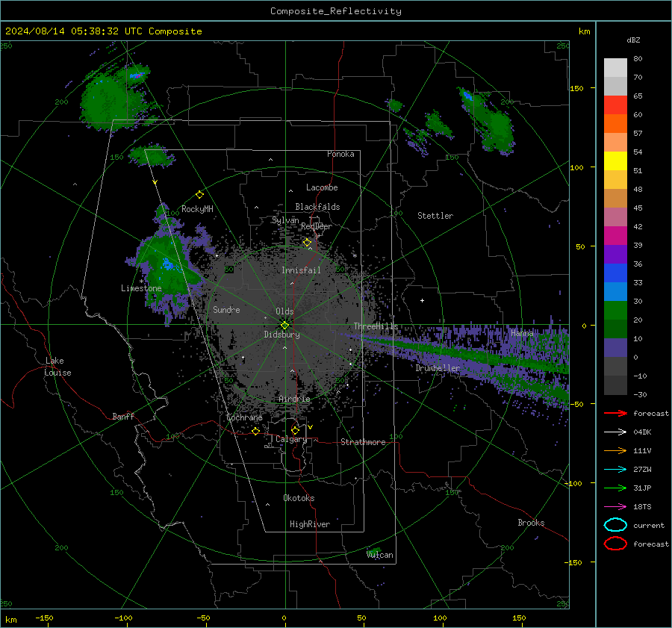
Task: Click the RockyMH map label
Action: click(197, 209)
